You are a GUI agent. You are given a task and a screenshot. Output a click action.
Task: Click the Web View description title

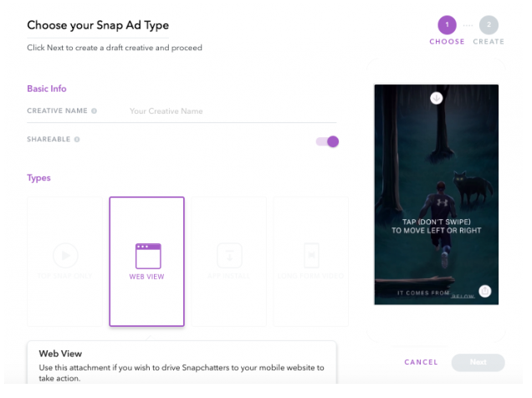60,354
